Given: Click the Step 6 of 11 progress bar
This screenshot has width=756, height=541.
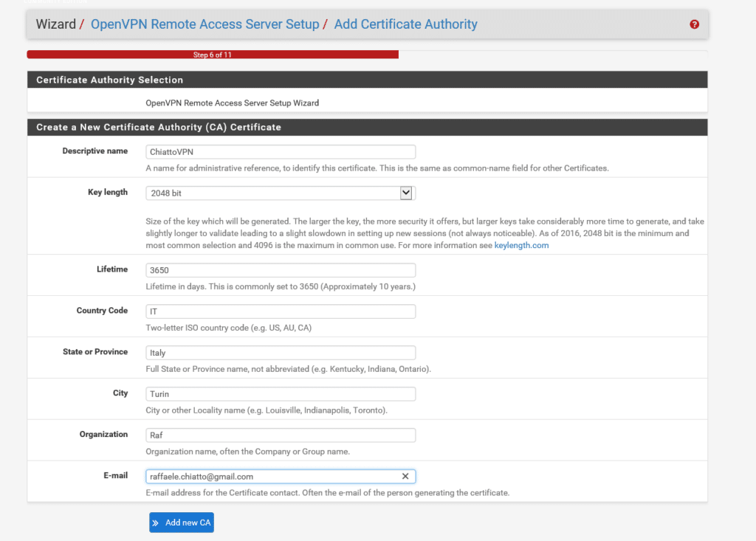Looking at the screenshot, I should 213,55.
